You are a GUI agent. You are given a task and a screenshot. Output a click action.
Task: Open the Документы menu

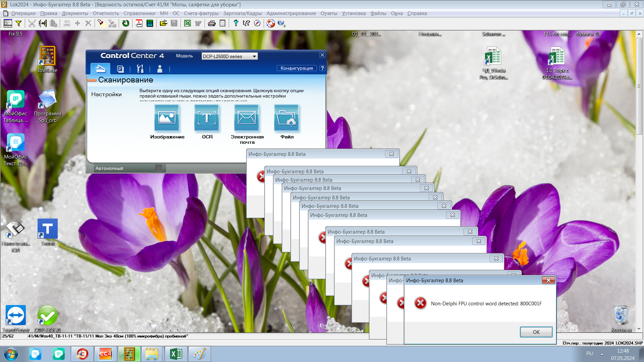pyautogui.click(x=75, y=13)
